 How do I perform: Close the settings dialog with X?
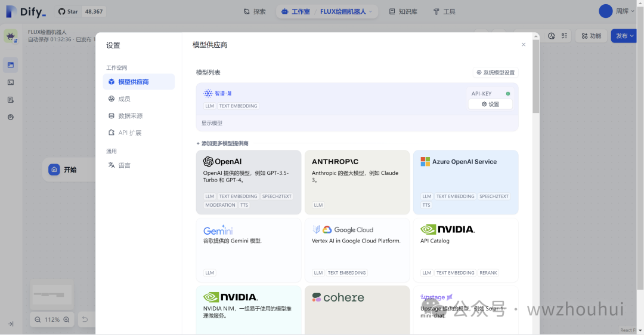point(524,45)
